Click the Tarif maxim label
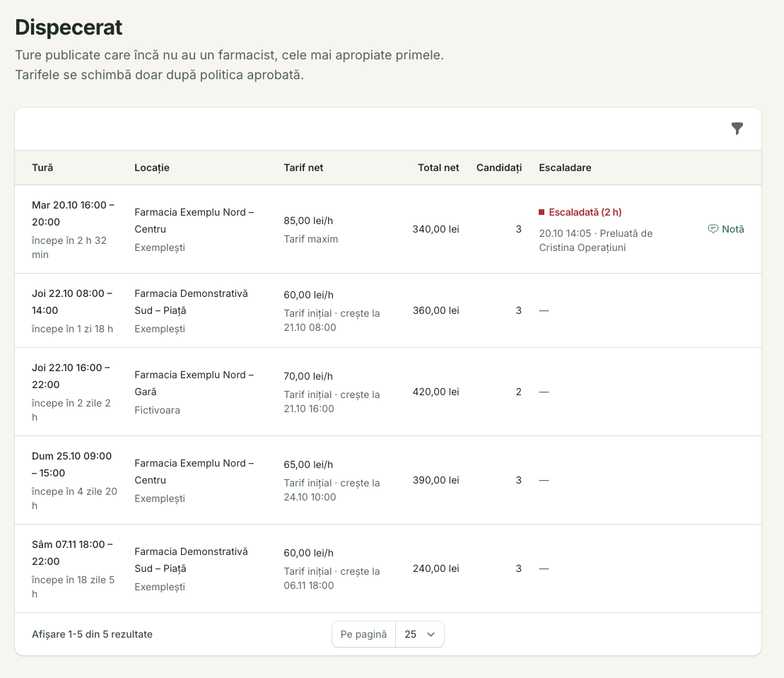Image resolution: width=784 pixels, height=678 pixels. pyautogui.click(x=311, y=239)
